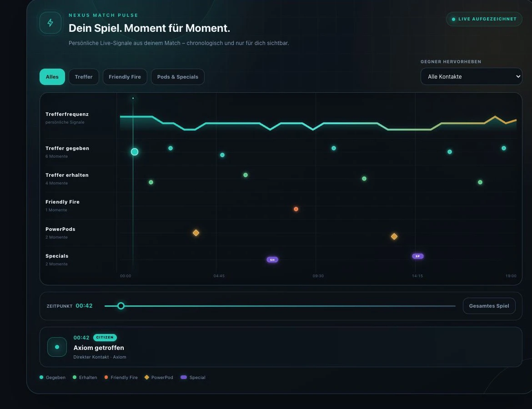Click the Zeitpunkt 00:42 time value

click(84, 305)
